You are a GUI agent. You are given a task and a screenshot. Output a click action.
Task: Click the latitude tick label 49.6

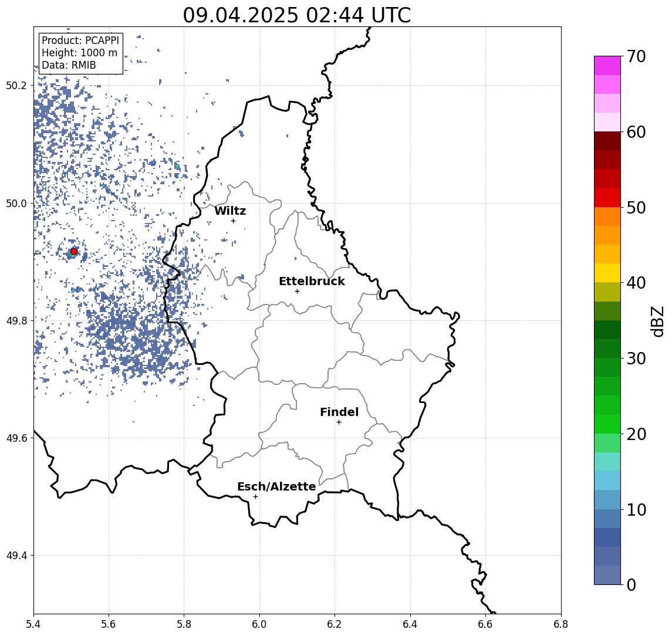coord(16,438)
